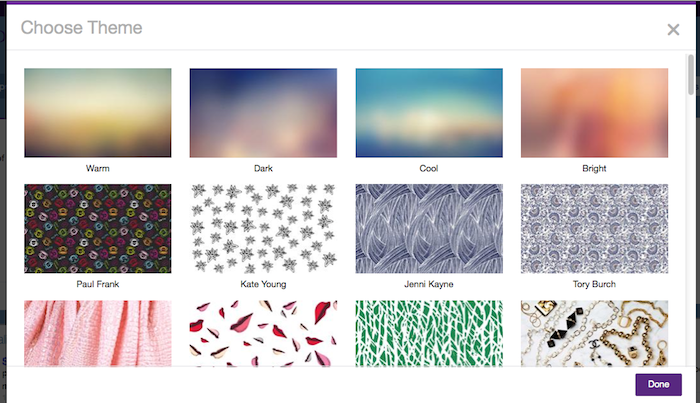Choose the Dark gradient theme
Screen dimensions: 700x403
pyautogui.click(x=263, y=112)
